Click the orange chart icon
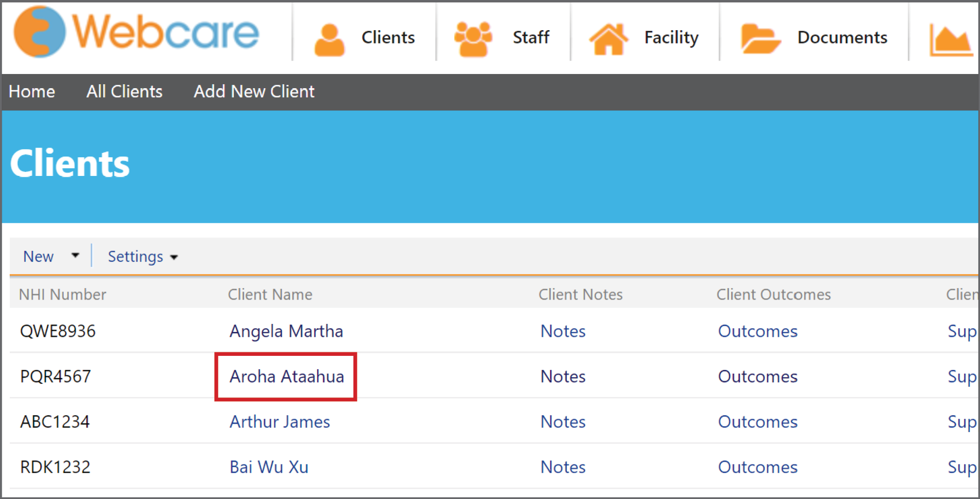The image size is (980, 499). click(x=951, y=41)
